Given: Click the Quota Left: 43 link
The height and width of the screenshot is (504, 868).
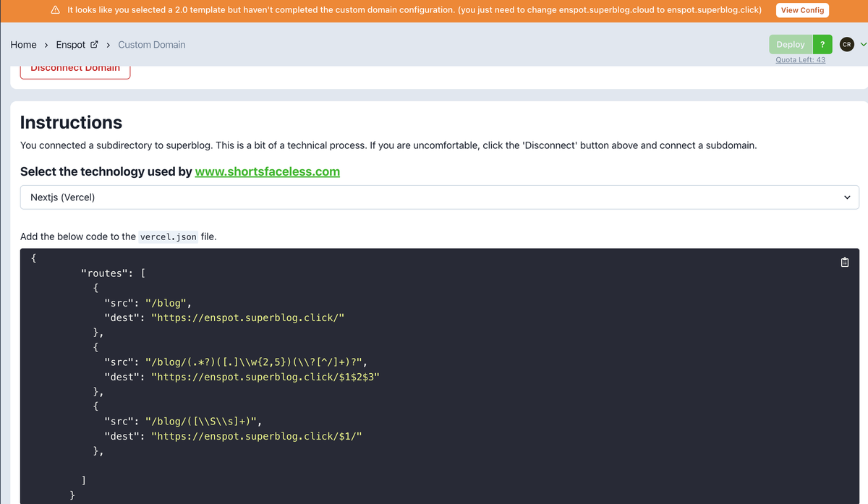Looking at the screenshot, I should (x=800, y=59).
